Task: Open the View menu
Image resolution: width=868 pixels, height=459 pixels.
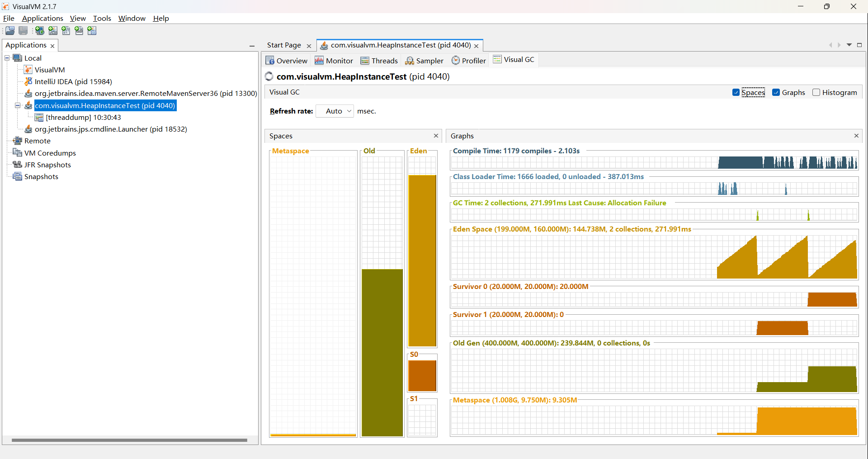Action: (x=78, y=18)
